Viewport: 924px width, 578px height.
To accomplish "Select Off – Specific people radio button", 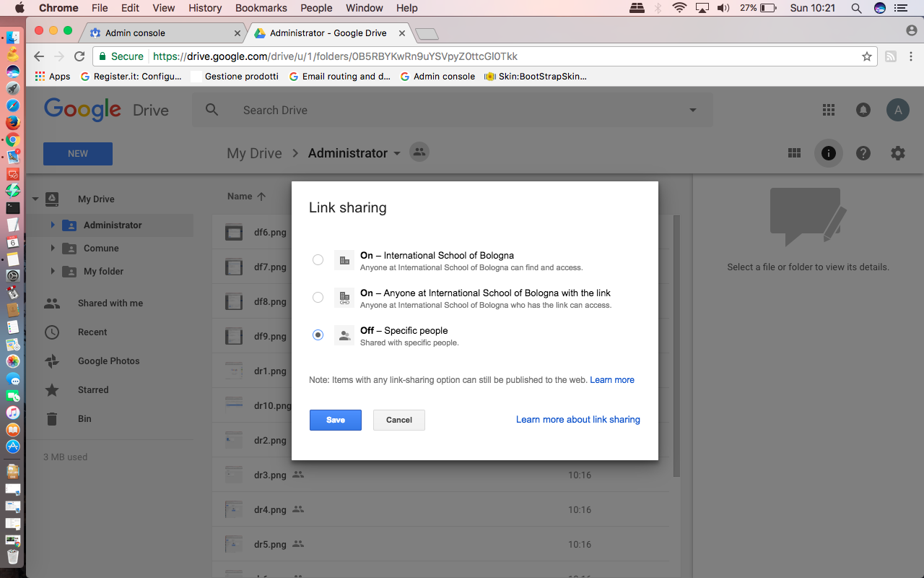I will coord(318,335).
